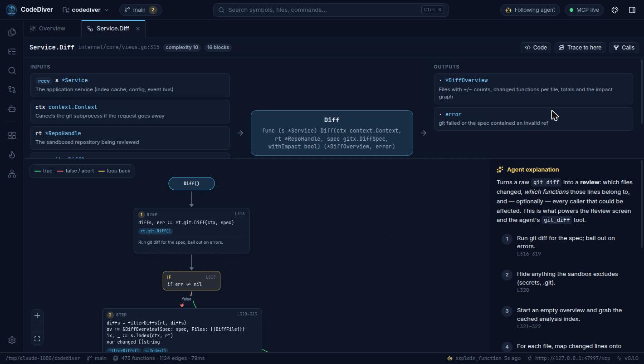Select the error output card

[533, 119]
